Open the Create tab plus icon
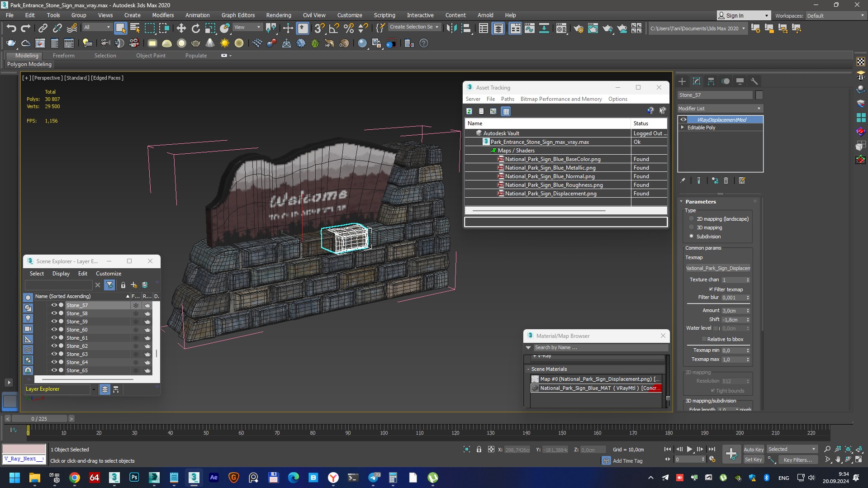Viewport: 868px width, 488px height. coord(682,81)
